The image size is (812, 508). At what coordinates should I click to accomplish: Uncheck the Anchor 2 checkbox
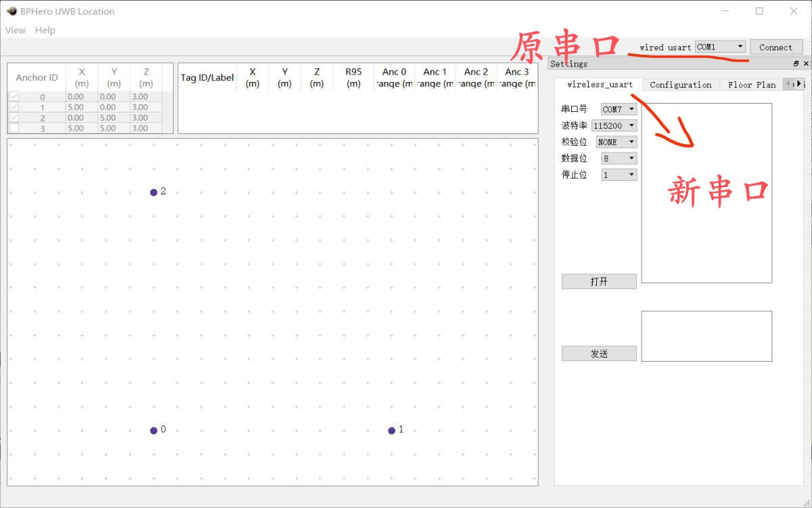click(14, 117)
